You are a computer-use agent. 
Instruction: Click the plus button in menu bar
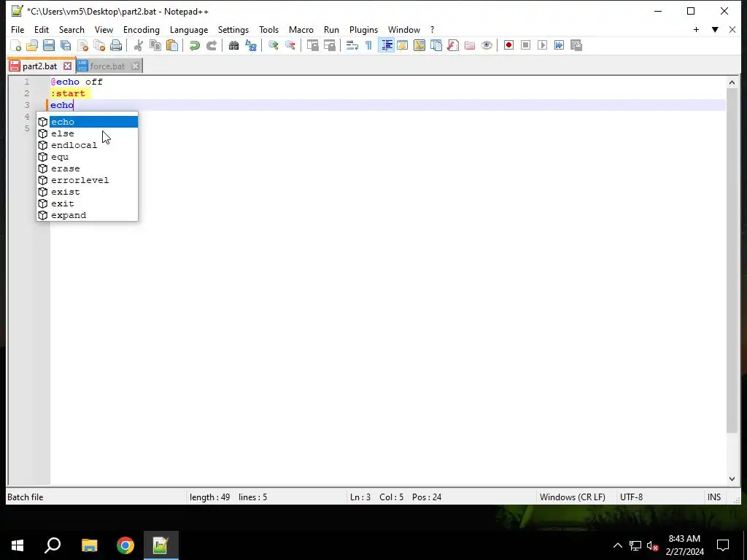[696, 29]
